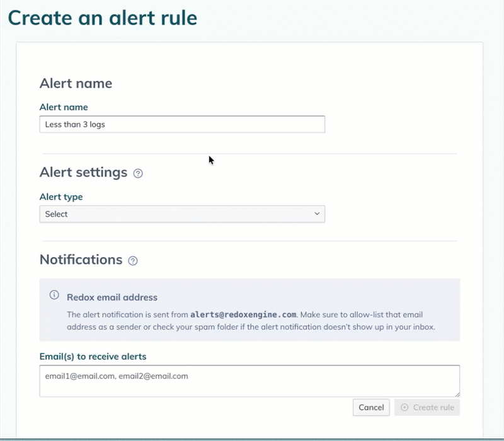Viewport: 504px width, 441px height.
Task: Click inside the Alert name text field
Action: click(x=182, y=124)
